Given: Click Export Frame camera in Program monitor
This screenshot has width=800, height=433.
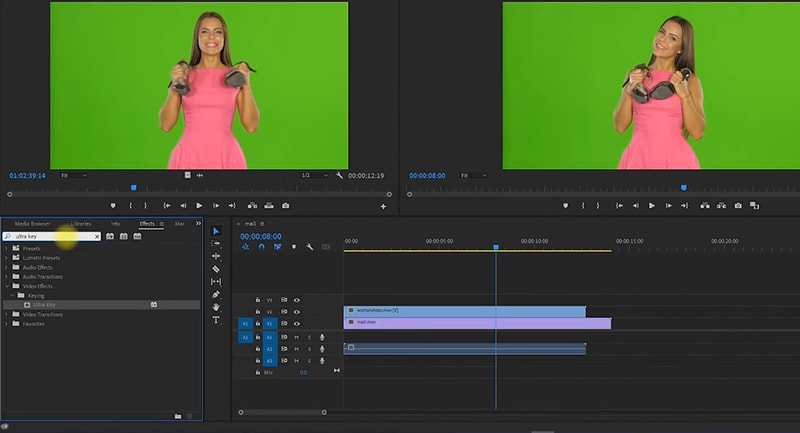Looking at the screenshot, I should [x=739, y=206].
